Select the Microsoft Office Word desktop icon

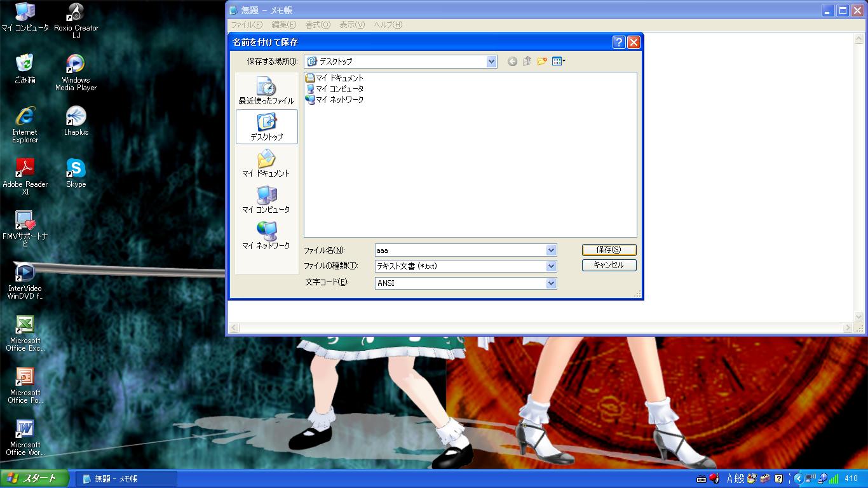25,437
